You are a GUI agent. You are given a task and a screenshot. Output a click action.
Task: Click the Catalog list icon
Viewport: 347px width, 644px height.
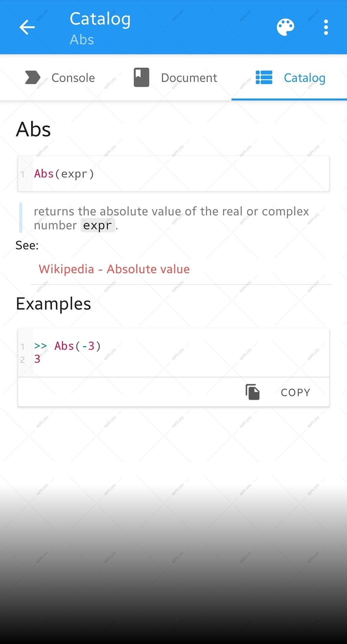(x=264, y=78)
